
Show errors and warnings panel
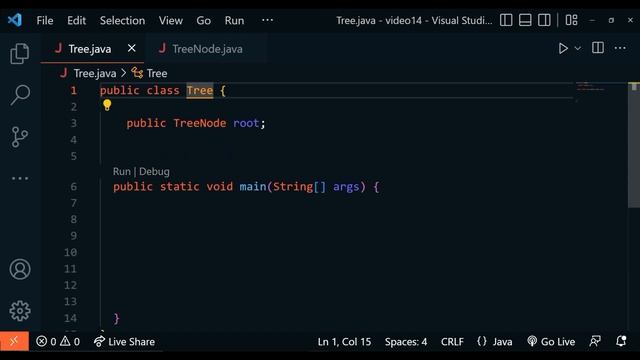[x=58, y=342]
